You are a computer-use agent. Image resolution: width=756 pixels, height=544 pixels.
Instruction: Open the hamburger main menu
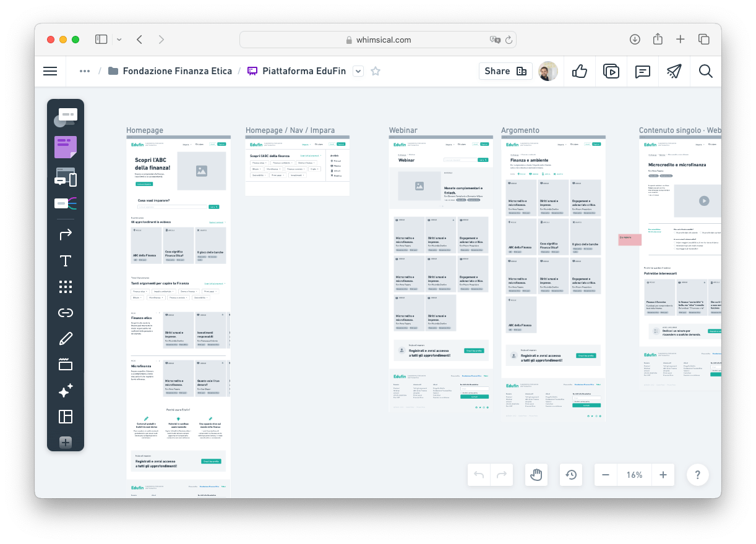point(50,71)
